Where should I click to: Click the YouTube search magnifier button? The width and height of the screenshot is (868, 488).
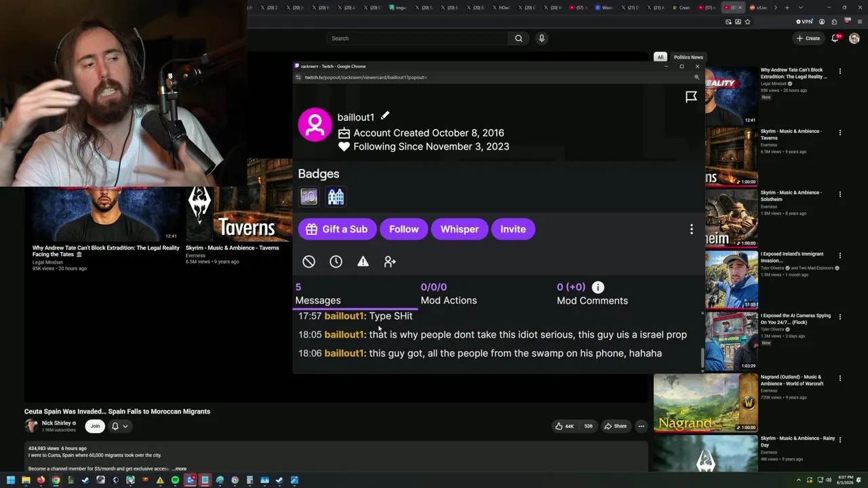click(519, 39)
